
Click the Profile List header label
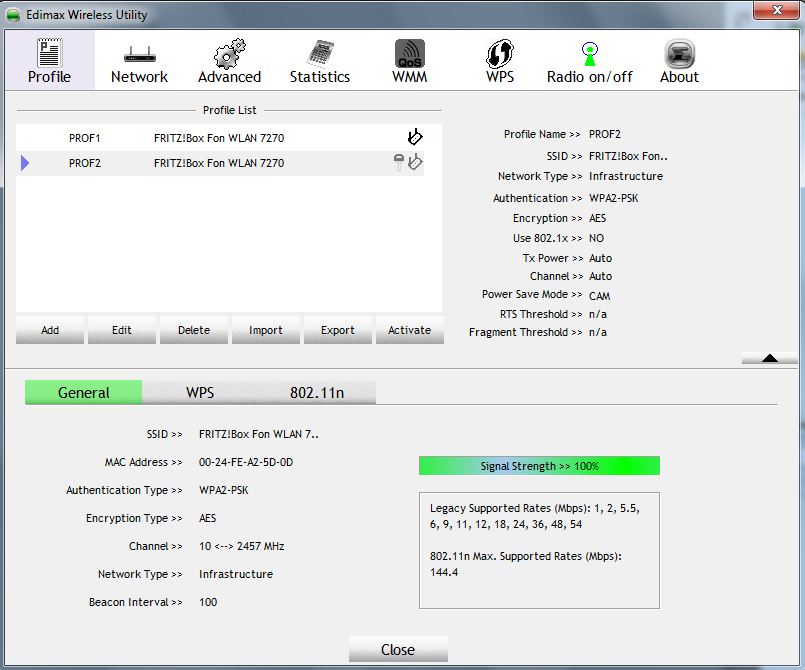(x=229, y=110)
